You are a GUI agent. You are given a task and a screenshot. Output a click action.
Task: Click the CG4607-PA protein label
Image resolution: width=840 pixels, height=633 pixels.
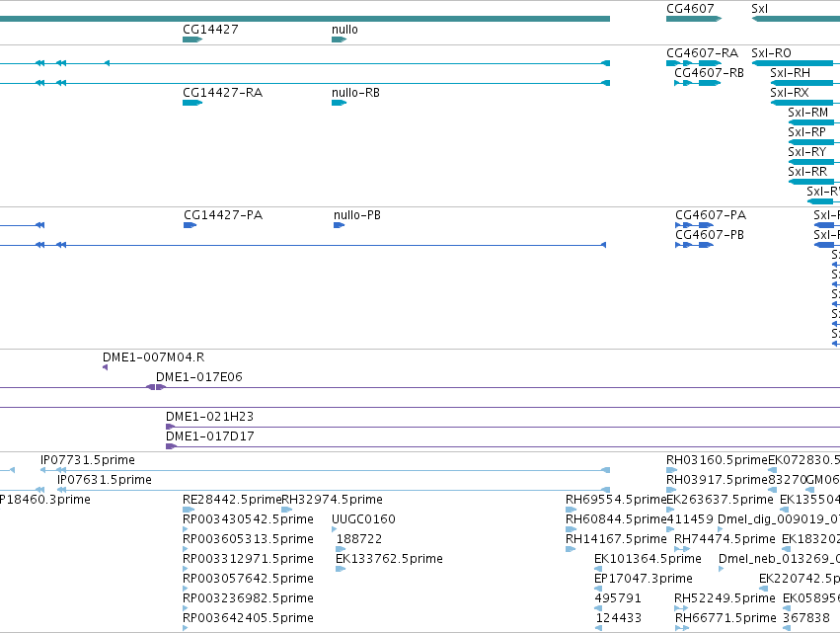pos(711,215)
